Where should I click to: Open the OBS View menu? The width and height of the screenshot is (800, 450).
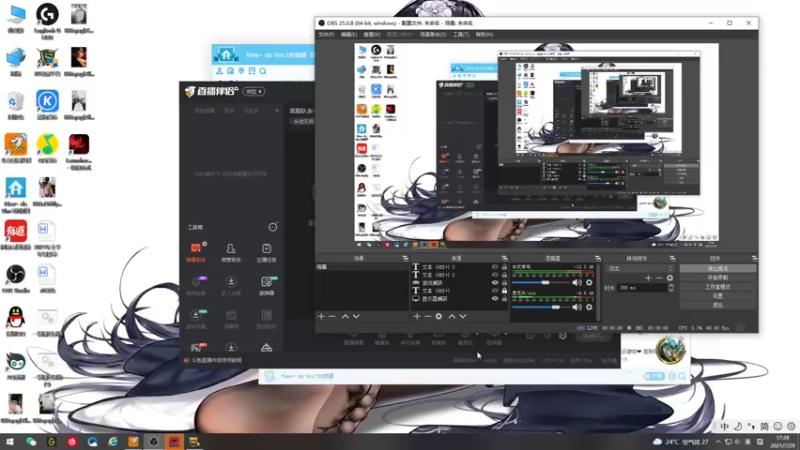coord(372,35)
